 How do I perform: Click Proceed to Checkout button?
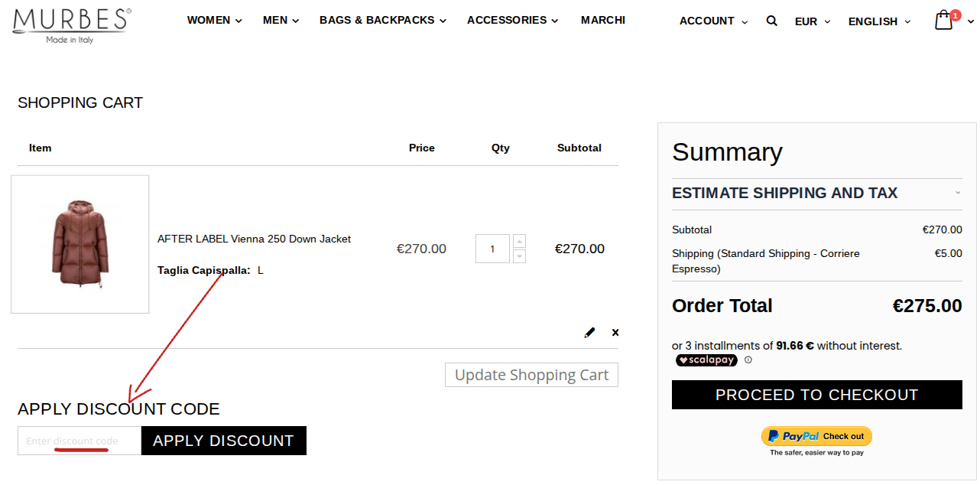[816, 395]
